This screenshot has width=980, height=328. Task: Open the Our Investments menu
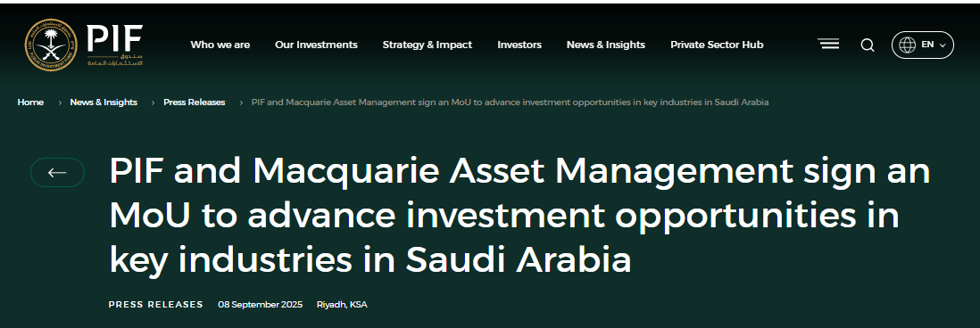pos(316,45)
